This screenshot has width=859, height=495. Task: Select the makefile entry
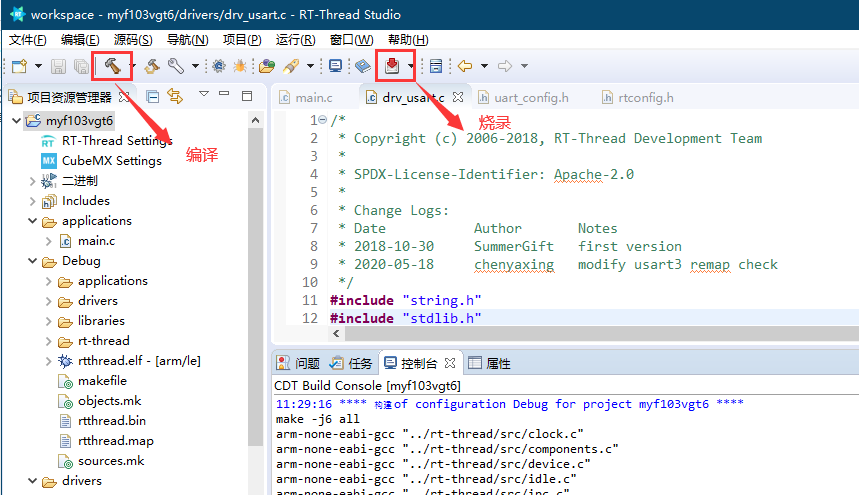pos(102,381)
